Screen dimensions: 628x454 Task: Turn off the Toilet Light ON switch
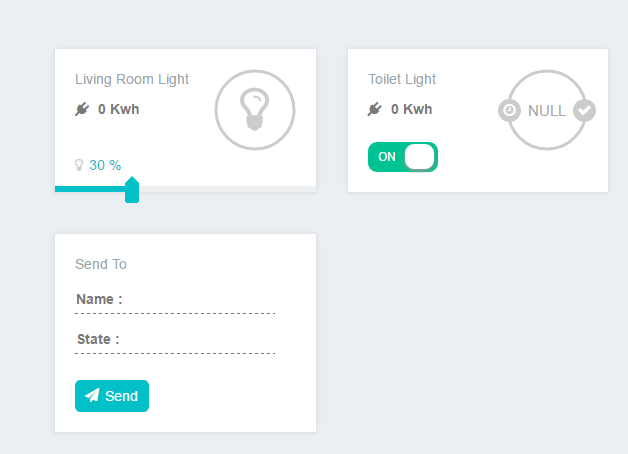click(x=403, y=157)
